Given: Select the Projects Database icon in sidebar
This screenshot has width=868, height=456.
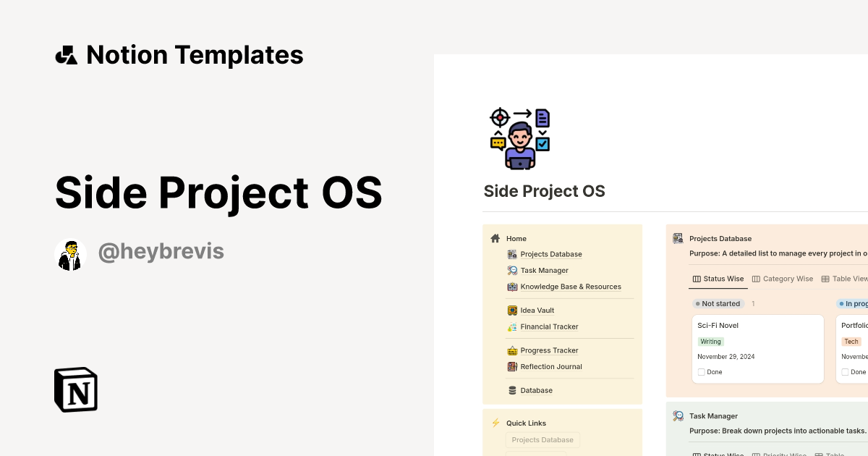Looking at the screenshot, I should pos(511,254).
